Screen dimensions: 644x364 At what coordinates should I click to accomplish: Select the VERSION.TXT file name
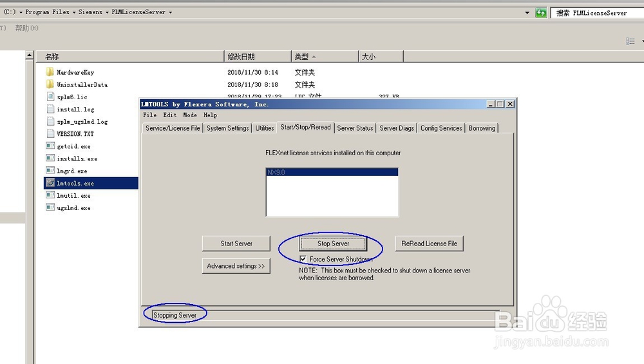pyautogui.click(x=75, y=134)
